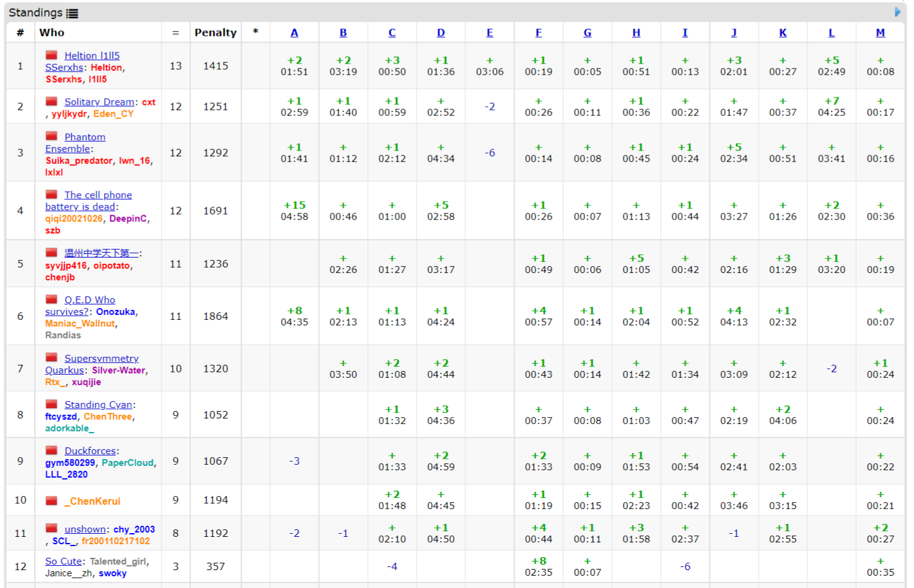Click the list icon next to Standings
Image resolution: width=914 pixels, height=588 pixels.
[72, 13]
